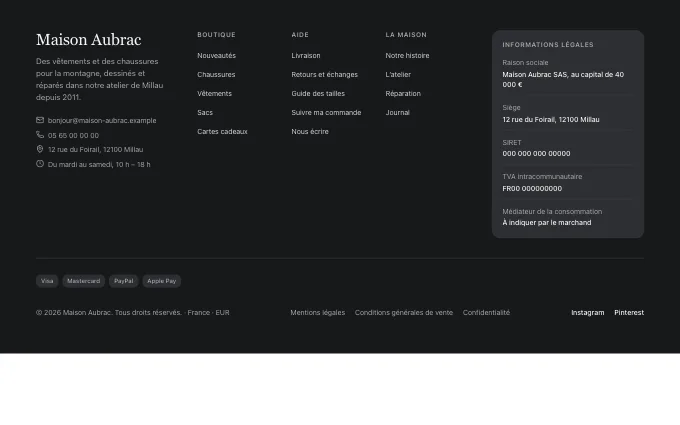This screenshot has width=680, height=425.
Task: Click the BOUTIQUE column heading
Action: pos(216,35)
